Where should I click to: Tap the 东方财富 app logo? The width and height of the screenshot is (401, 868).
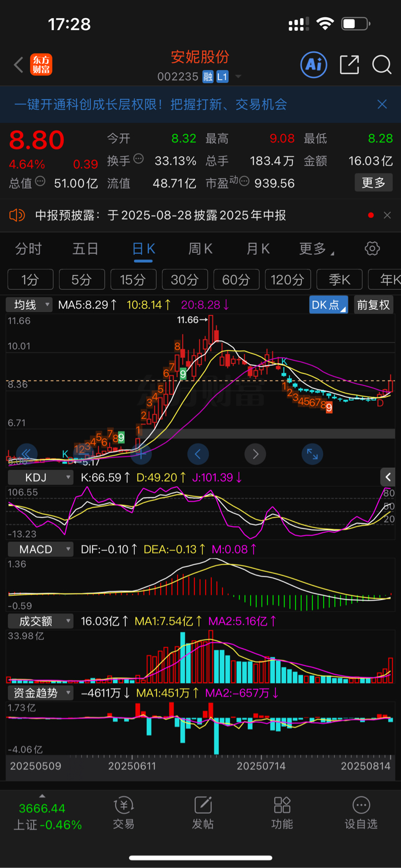point(41,65)
